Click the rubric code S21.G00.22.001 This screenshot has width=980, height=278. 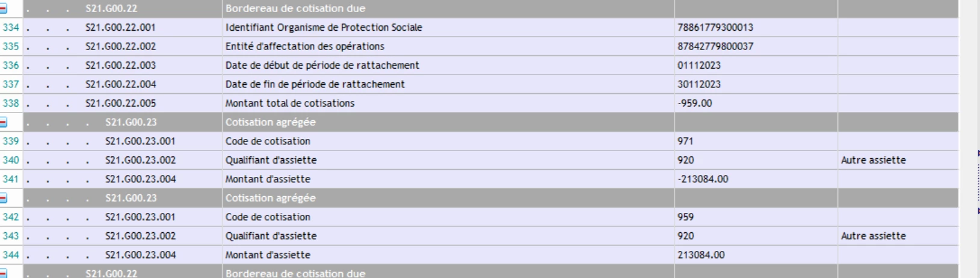point(120,28)
